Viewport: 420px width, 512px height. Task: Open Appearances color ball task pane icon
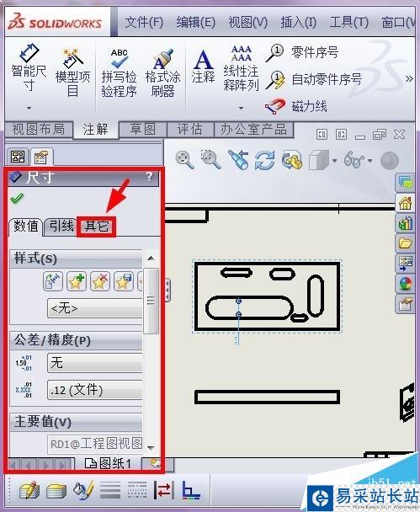(x=405, y=284)
